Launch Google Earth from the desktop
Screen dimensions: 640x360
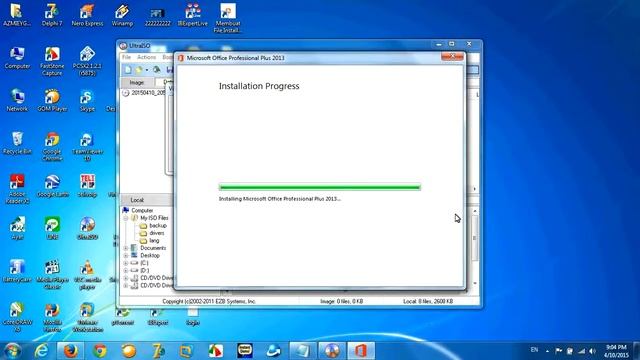[x=52, y=186]
